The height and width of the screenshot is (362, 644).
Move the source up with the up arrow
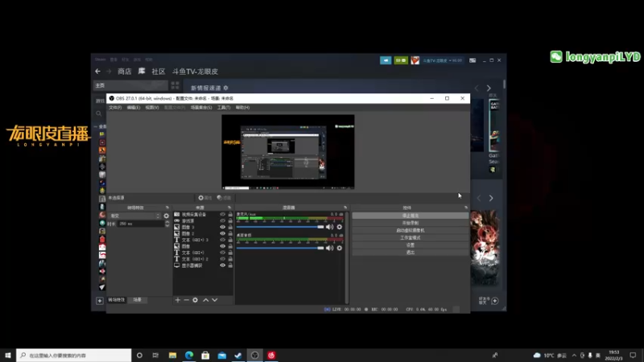206,300
